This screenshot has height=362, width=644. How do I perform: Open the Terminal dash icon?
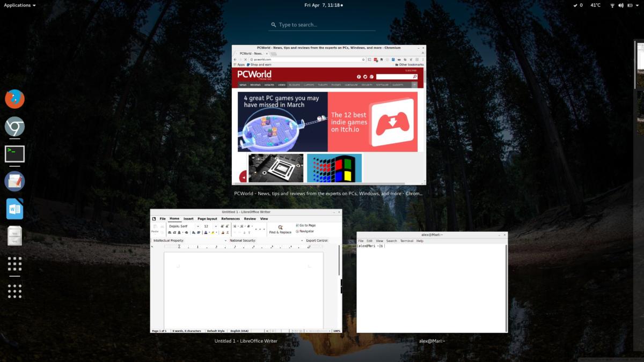(14, 154)
